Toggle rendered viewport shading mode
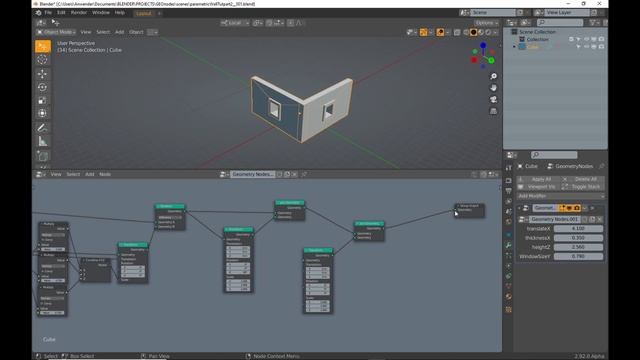640x360 pixels. [488, 32]
